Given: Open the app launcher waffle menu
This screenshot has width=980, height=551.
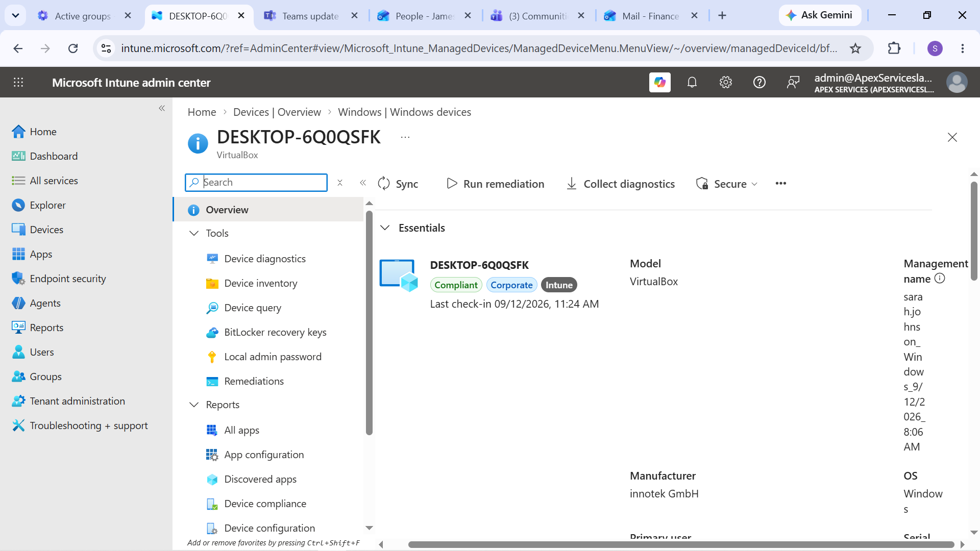Looking at the screenshot, I should pyautogui.click(x=18, y=82).
